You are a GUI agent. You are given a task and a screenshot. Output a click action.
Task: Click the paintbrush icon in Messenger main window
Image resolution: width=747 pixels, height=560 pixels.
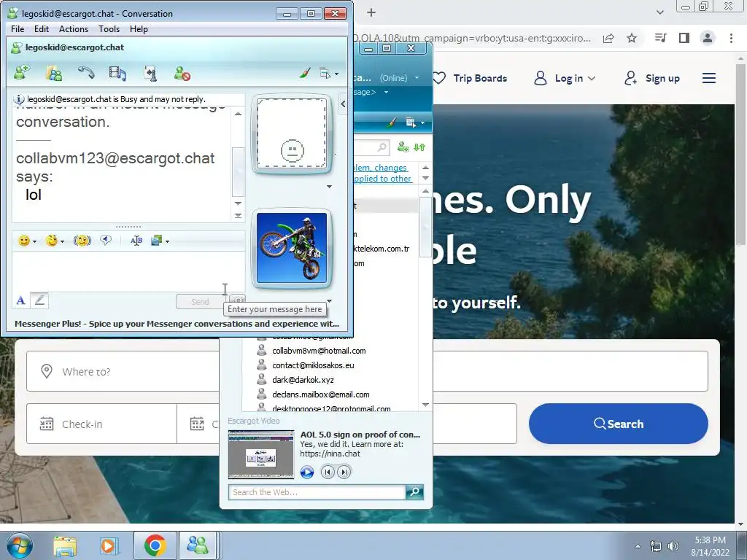tap(391, 122)
